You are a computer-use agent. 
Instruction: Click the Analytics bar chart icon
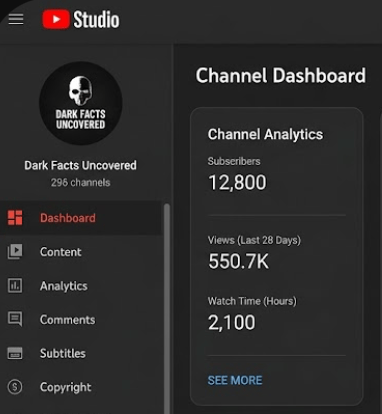pyautogui.click(x=15, y=286)
